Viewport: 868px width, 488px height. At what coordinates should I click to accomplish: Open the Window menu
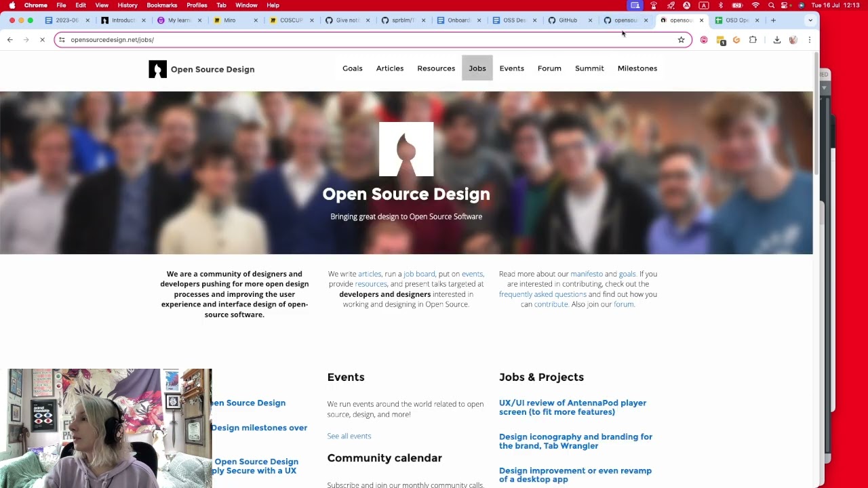click(246, 5)
